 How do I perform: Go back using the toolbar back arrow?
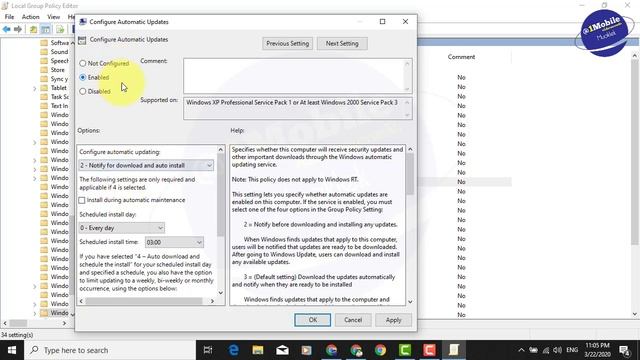[x=7, y=29]
